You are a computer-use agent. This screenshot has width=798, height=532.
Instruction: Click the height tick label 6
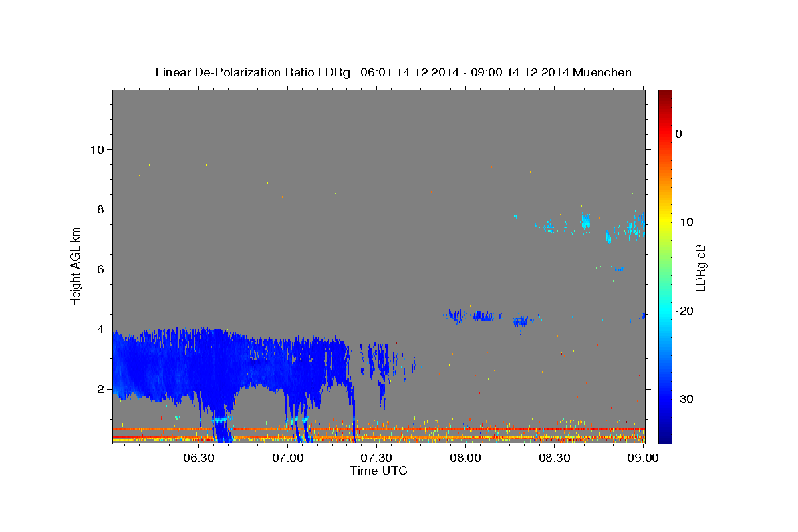point(101,269)
